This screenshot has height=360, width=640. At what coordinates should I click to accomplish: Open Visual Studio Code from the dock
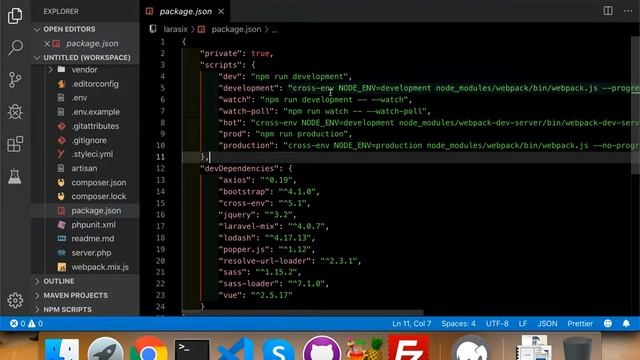click(235, 349)
